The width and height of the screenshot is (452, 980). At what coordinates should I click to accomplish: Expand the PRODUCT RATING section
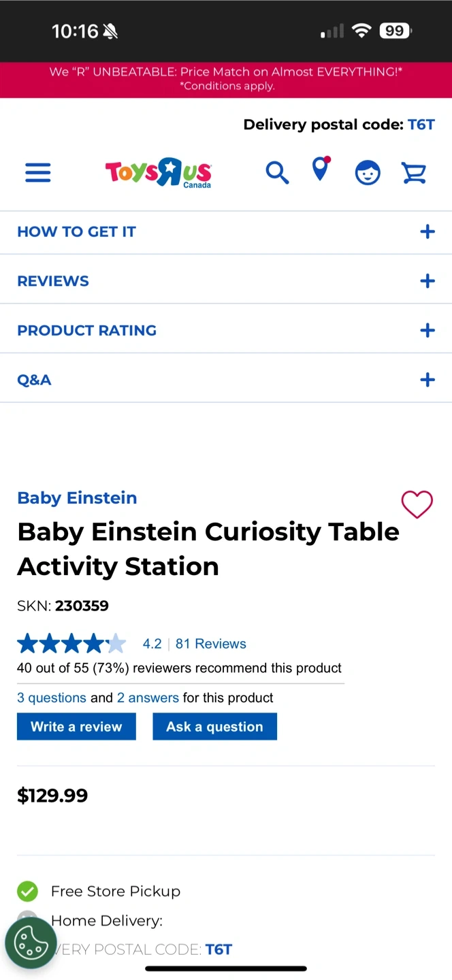click(427, 331)
